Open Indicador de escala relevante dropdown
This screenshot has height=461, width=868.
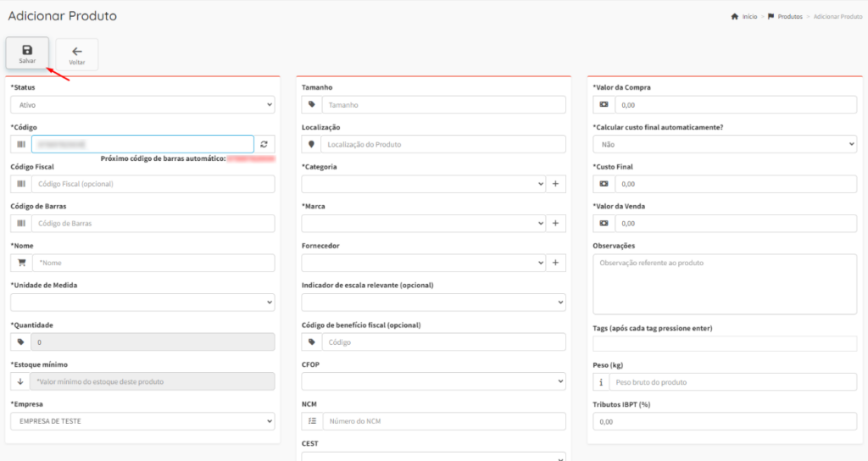[433, 303]
